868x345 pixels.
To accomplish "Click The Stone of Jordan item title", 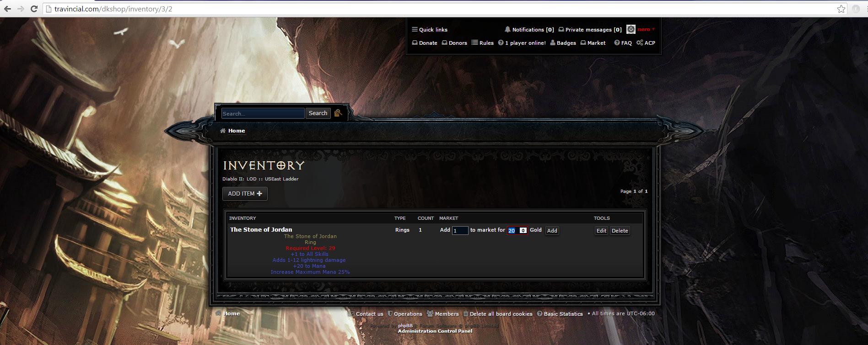I will coord(261,230).
